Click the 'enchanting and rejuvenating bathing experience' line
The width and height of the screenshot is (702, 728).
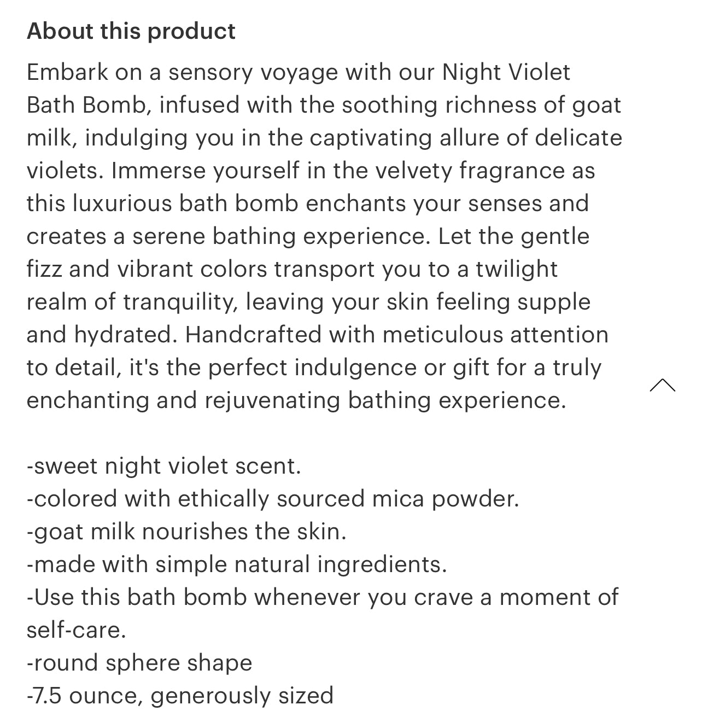(296, 400)
